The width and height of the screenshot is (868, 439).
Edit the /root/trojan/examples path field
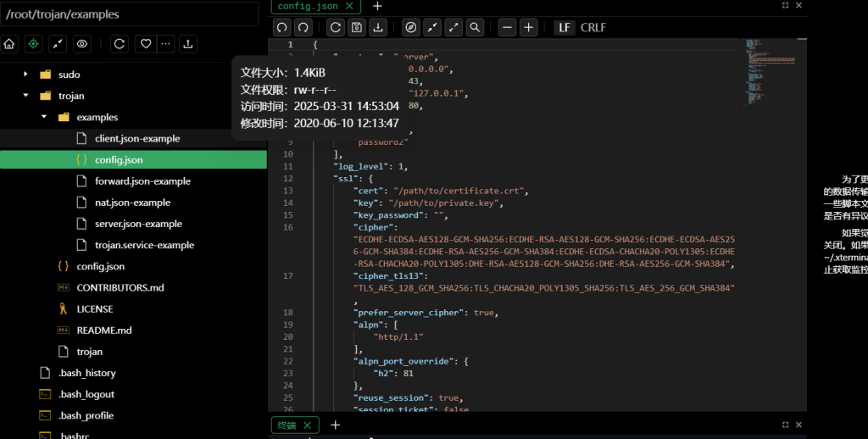point(130,14)
